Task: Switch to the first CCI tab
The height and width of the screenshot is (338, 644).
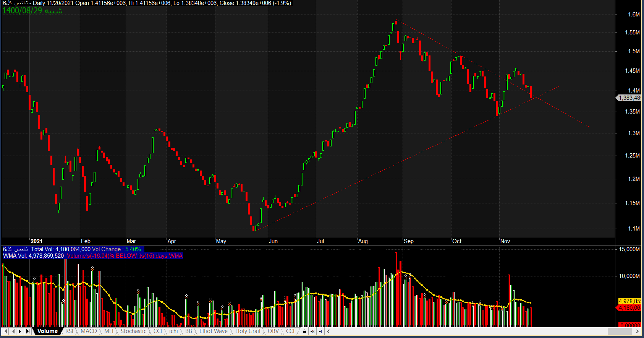Action: (158, 331)
